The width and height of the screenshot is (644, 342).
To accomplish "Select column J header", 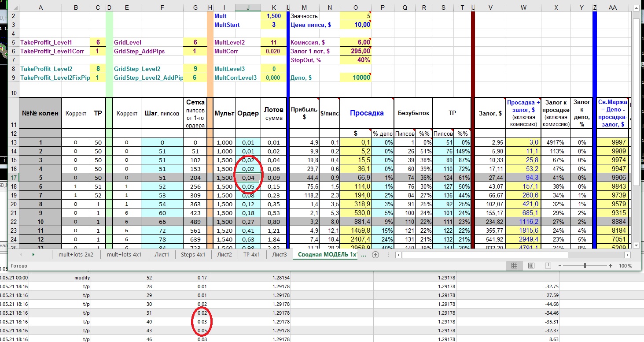I will [248, 7].
